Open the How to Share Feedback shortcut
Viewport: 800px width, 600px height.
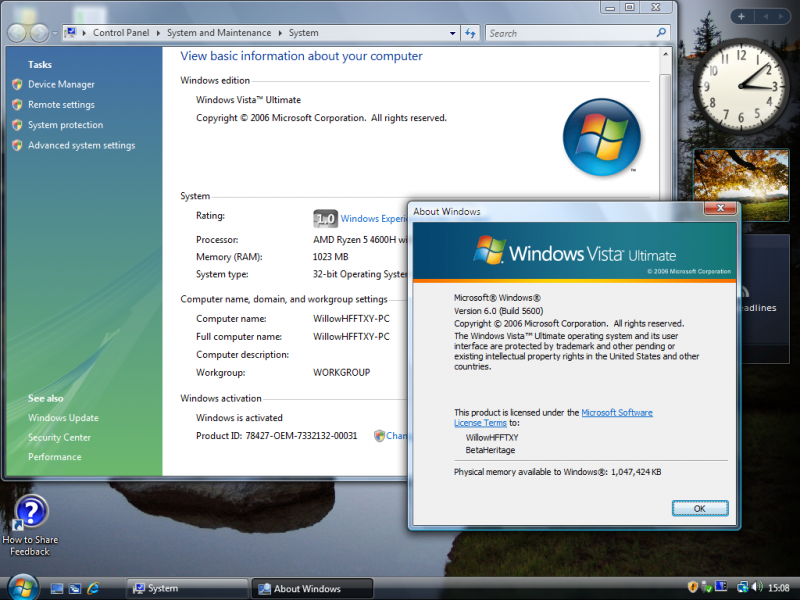point(30,525)
